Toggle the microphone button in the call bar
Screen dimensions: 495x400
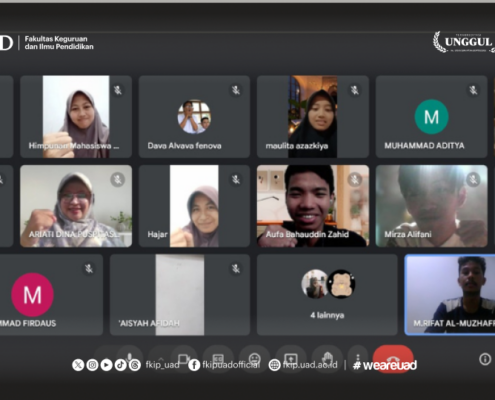[130, 359]
